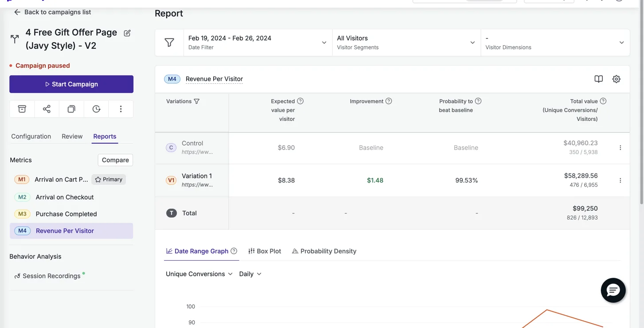644x328 pixels.
Task: Click the duplicate campaign icon
Action: pyautogui.click(x=71, y=109)
